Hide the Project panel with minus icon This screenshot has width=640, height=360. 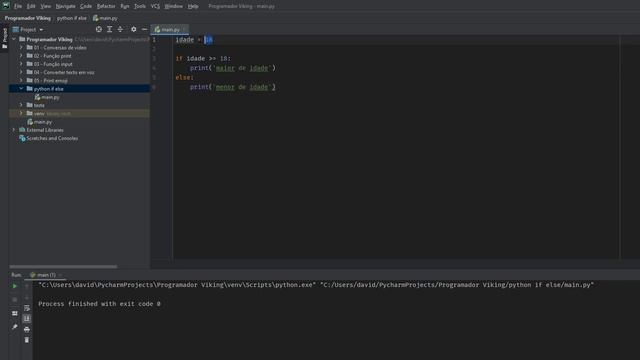pos(144,29)
